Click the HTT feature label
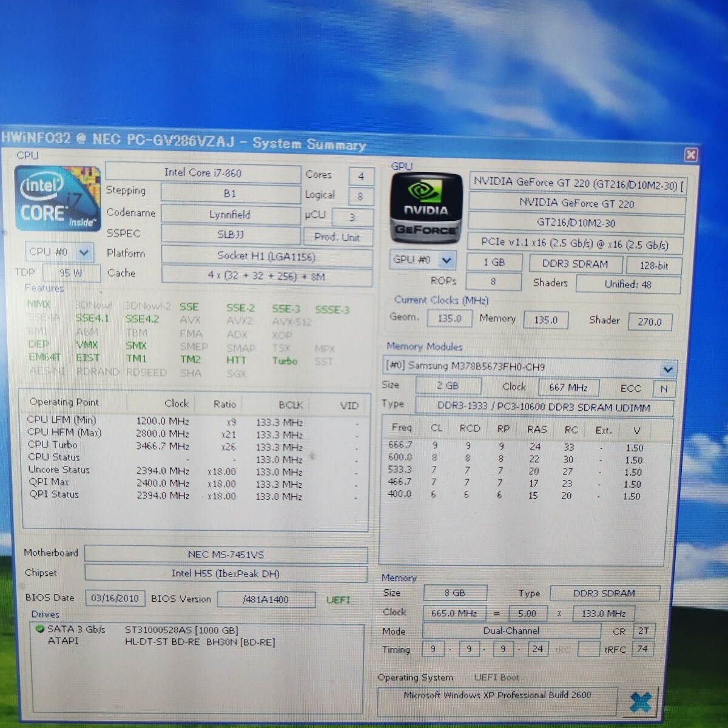Screen dimensions: 728x728 pyautogui.click(x=236, y=360)
